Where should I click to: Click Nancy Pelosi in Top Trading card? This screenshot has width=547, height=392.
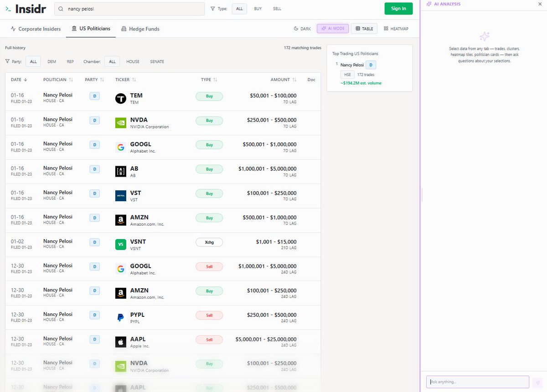(x=352, y=65)
